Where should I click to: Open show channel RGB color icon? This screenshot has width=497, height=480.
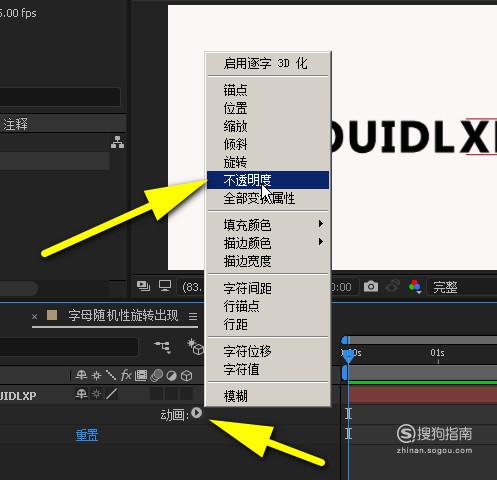tap(415, 286)
